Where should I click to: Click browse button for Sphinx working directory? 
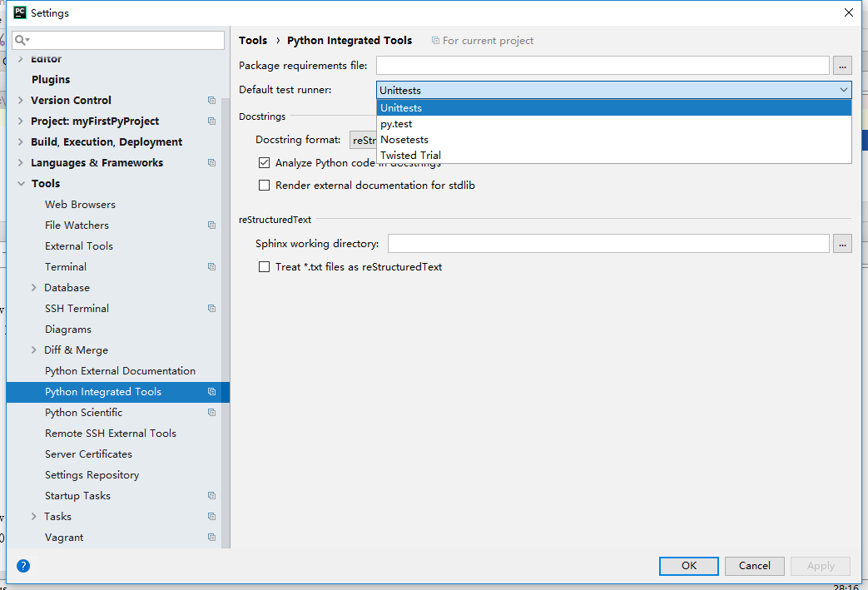[842, 244]
